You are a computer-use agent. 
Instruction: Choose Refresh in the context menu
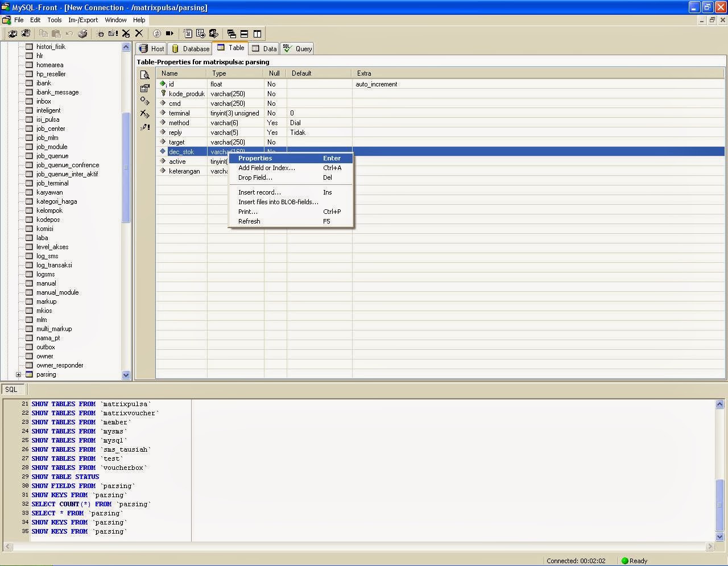point(291,221)
